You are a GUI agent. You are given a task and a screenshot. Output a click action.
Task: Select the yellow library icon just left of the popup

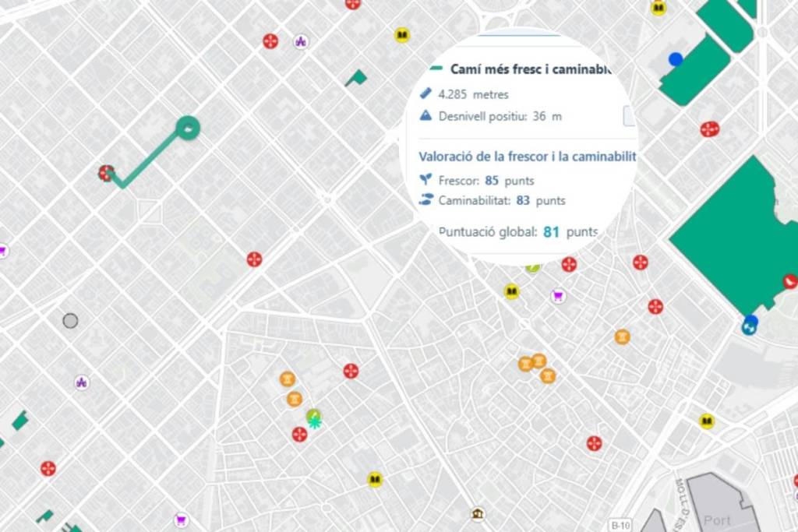coord(402,35)
